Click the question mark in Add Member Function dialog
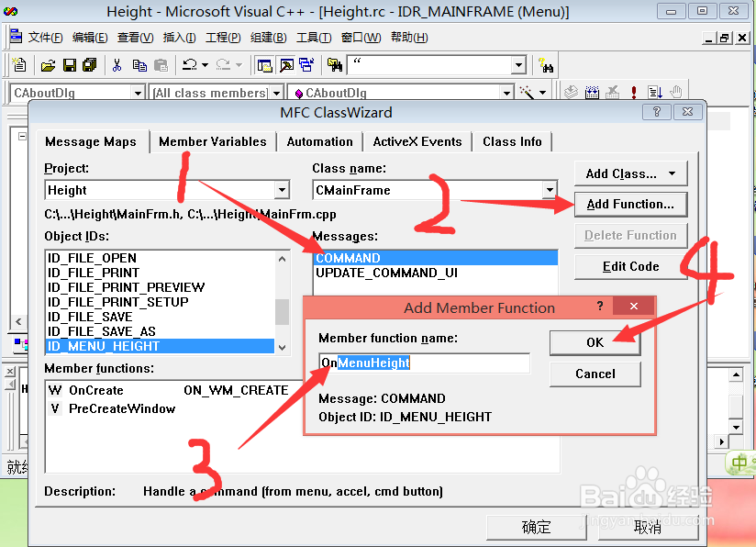This screenshot has width=756, height=547. coord(600,306)
